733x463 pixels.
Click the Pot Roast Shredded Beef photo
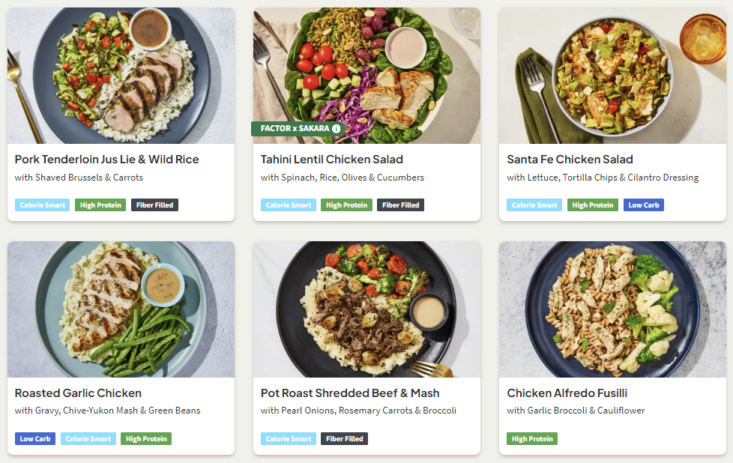(x=366, y=308)
